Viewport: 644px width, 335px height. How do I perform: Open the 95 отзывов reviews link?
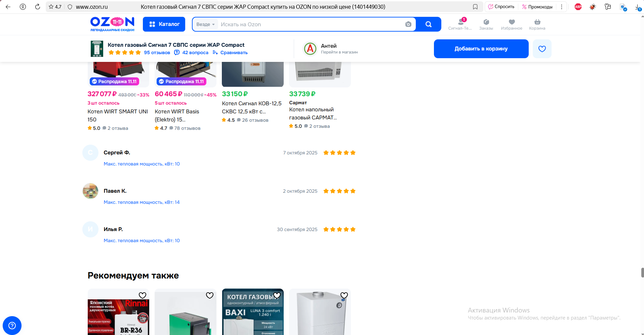tap(157, 52)
